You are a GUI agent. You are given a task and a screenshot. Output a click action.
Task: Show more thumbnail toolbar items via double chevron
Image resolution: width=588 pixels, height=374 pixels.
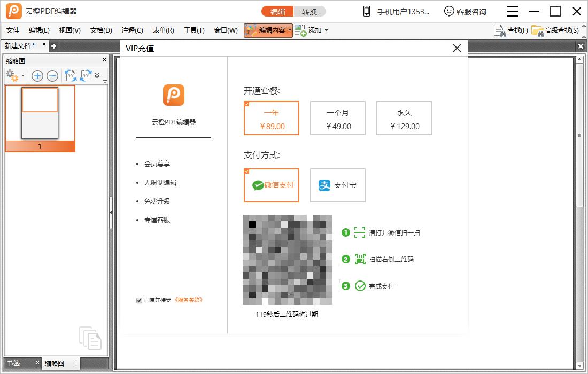pyautogui.click(x=97, y=75)
